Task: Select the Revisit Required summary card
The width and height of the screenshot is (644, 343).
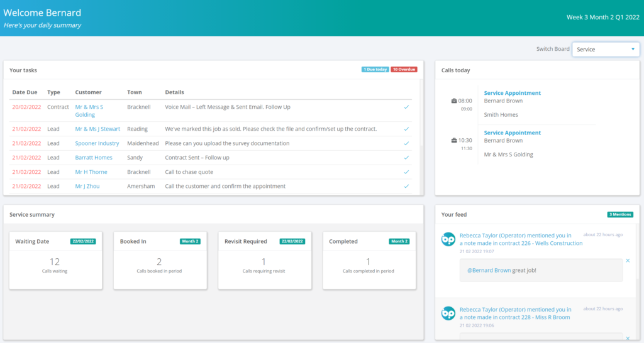Action: click(264, 260)
